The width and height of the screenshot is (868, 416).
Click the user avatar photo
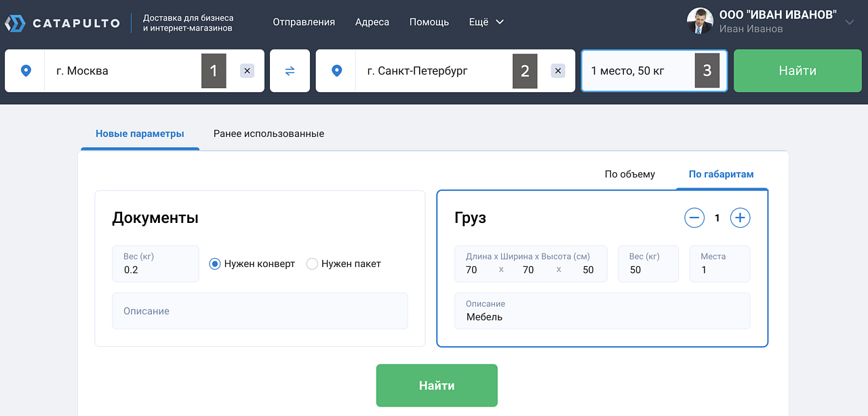click(700, 22)
